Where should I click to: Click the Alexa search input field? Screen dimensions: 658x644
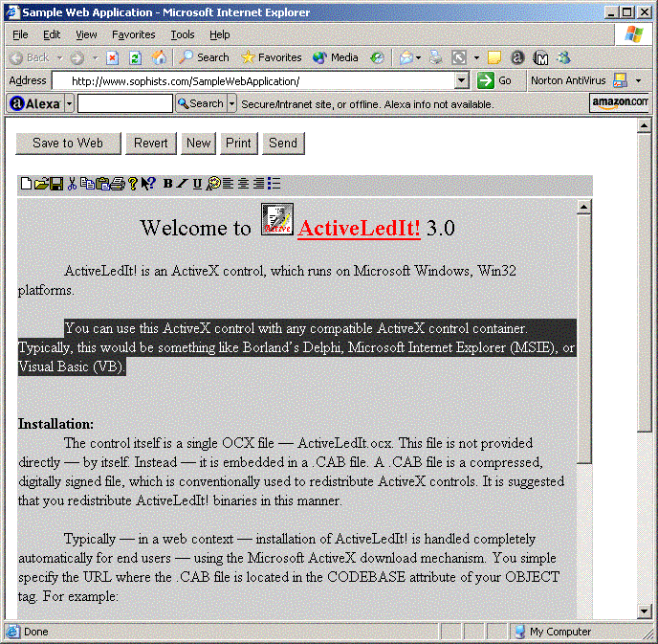[124, 103]
